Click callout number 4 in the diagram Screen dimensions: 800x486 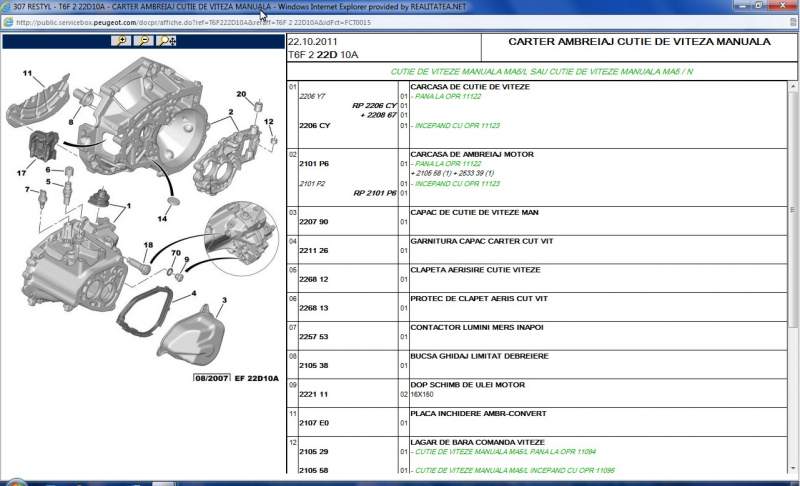pyautogui.click(x=194, y=293)
